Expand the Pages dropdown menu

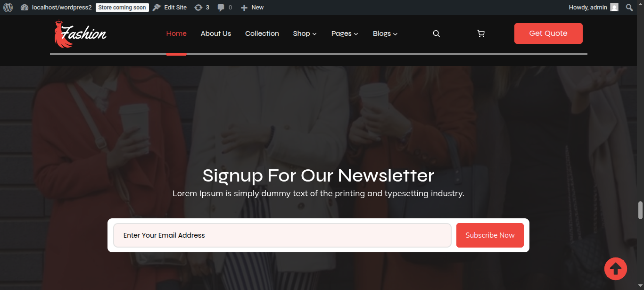pos(345,33)
